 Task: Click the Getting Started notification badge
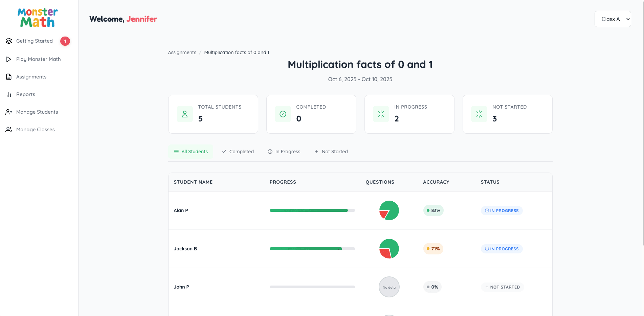tap(65, 41)
